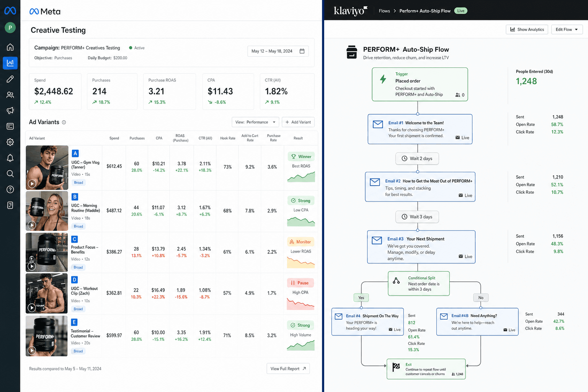
Task: Go to Home via the sidebar house icon
Action: click(10, 47)
